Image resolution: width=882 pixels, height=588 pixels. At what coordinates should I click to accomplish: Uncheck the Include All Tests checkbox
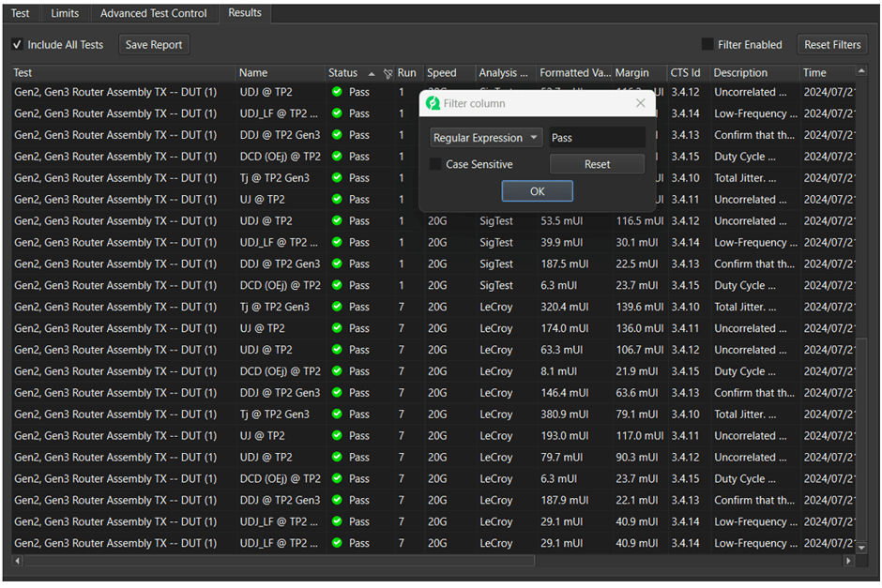click(17, 44)
